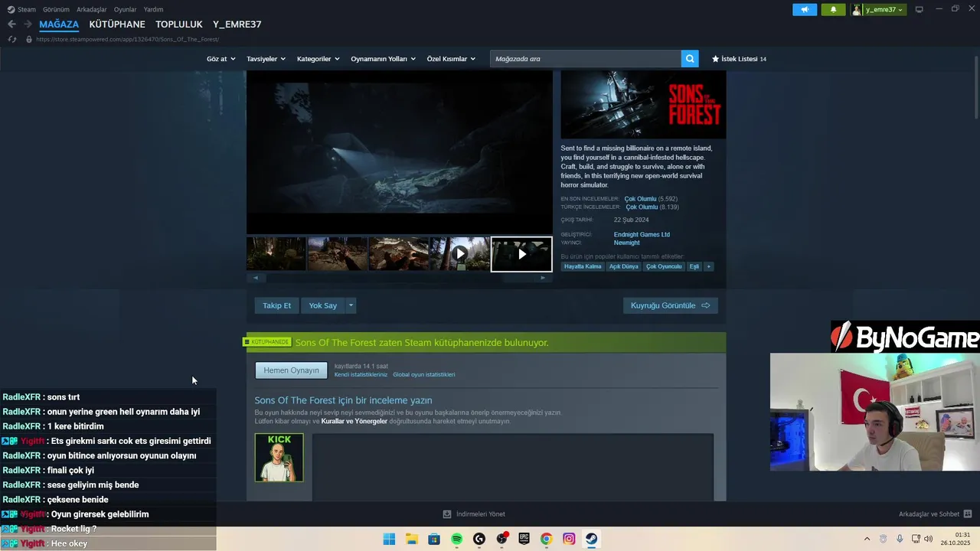Click the Açık Dünya tag

(x=624, y=266)
